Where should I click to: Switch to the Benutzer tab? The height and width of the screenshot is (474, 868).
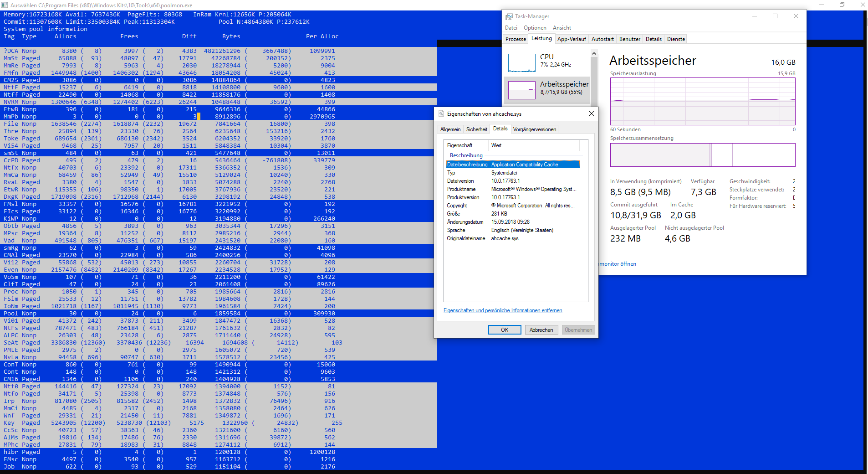tap(630, 39)
